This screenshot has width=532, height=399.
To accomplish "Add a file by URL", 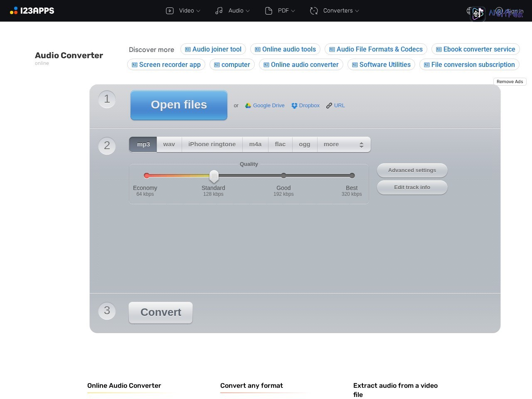I will (x=335, y=106).
